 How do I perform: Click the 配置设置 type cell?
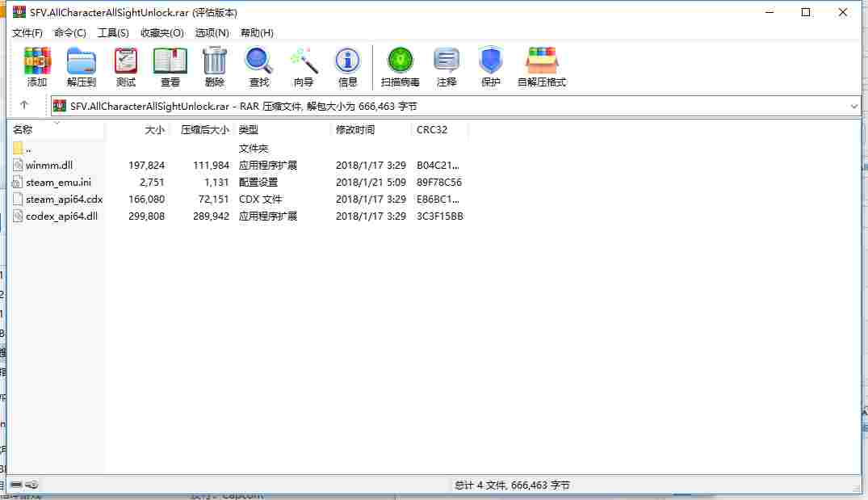point(258,183)
